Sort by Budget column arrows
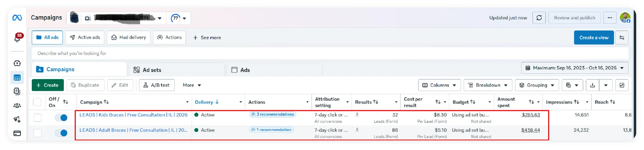644x150 pixels. click(x=473, y=102)
